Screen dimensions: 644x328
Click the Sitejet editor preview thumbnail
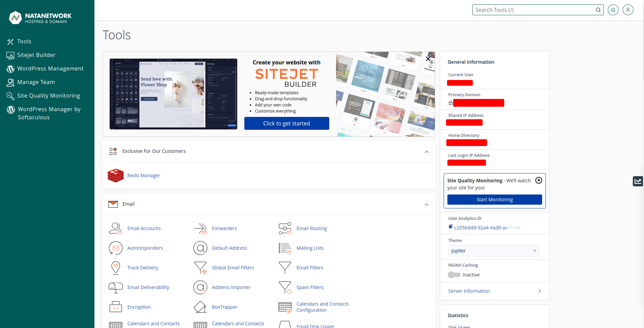(173, 94)
